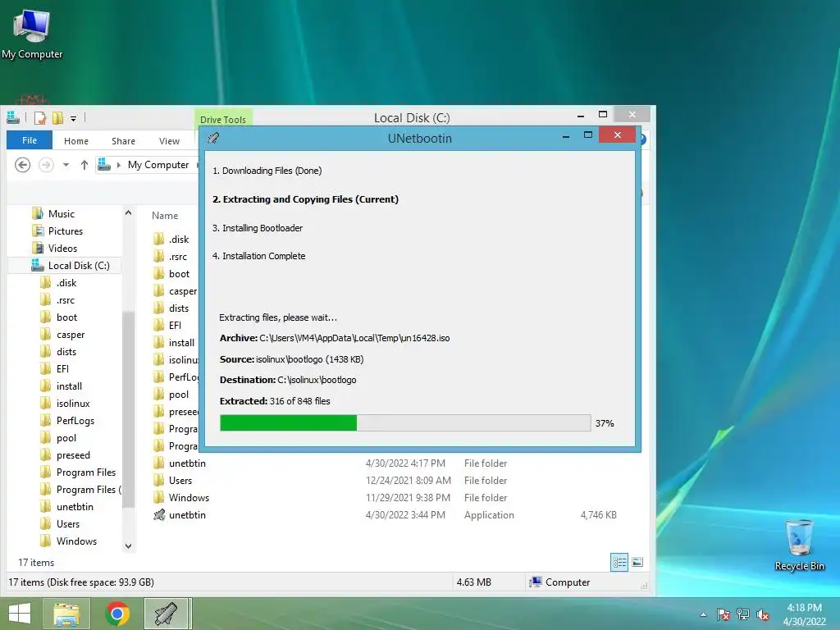Switch to the View ribbon tab
Viewport: 840px width, 630px height.
pyautogui.click(x=169, y=141)
